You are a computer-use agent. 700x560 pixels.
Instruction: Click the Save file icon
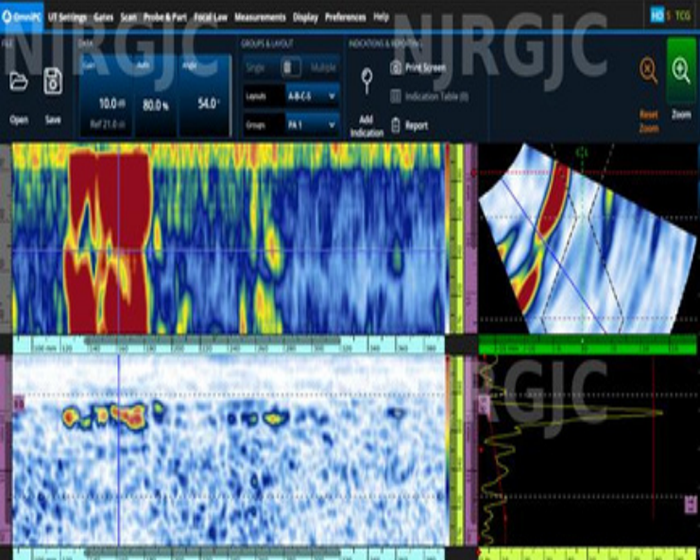coord(53,83)
